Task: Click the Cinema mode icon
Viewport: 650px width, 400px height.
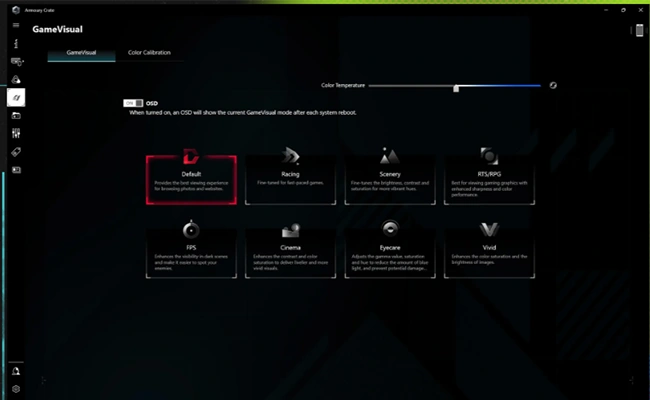Action: click(291, 230)
